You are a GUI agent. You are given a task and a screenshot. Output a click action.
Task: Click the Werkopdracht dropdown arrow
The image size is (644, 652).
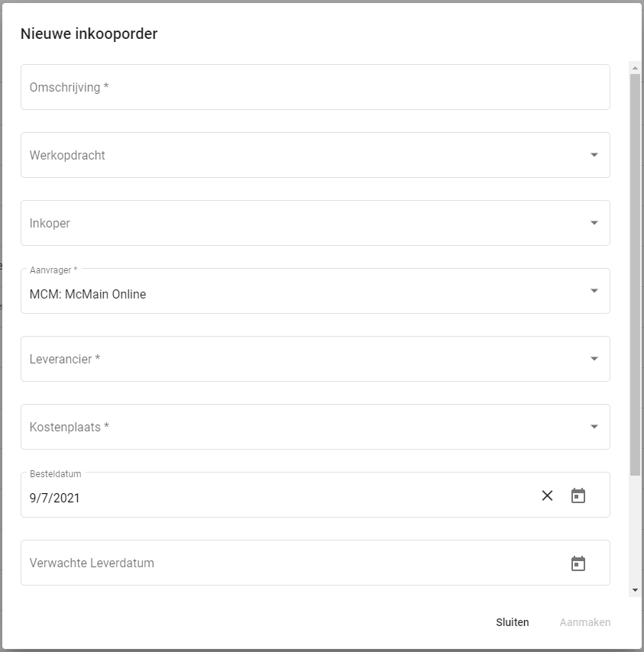click(x=594, y=155)
